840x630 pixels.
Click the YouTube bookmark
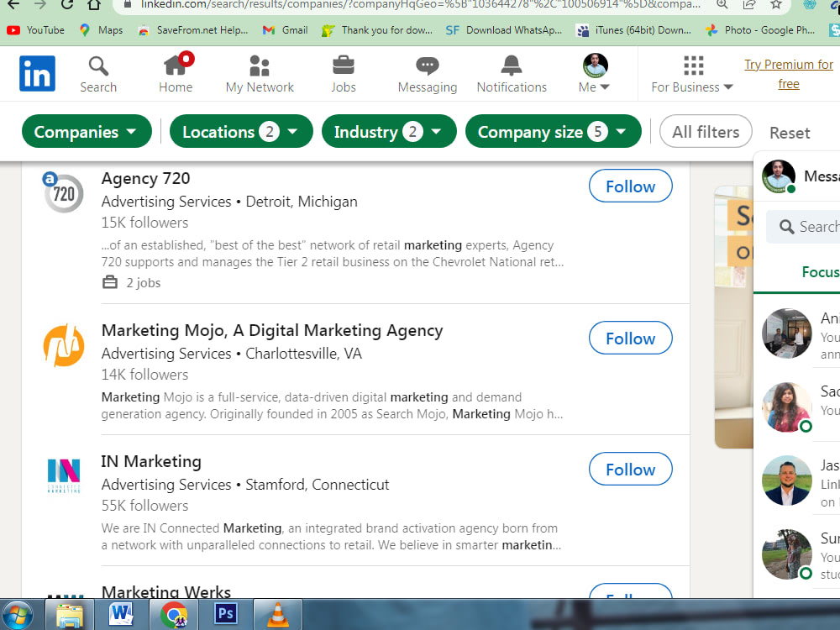(36, 30)
